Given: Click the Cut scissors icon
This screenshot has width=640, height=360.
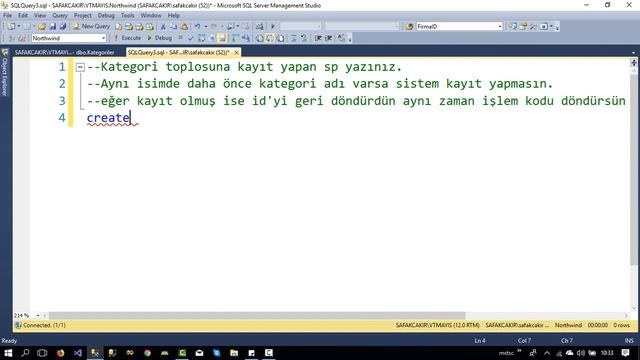Looking at the screenshot, I should (163, 26).
